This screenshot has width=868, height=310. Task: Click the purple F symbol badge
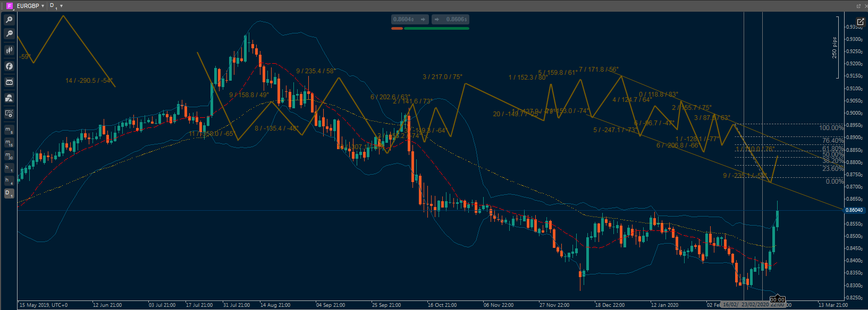(x=10, y=6)
